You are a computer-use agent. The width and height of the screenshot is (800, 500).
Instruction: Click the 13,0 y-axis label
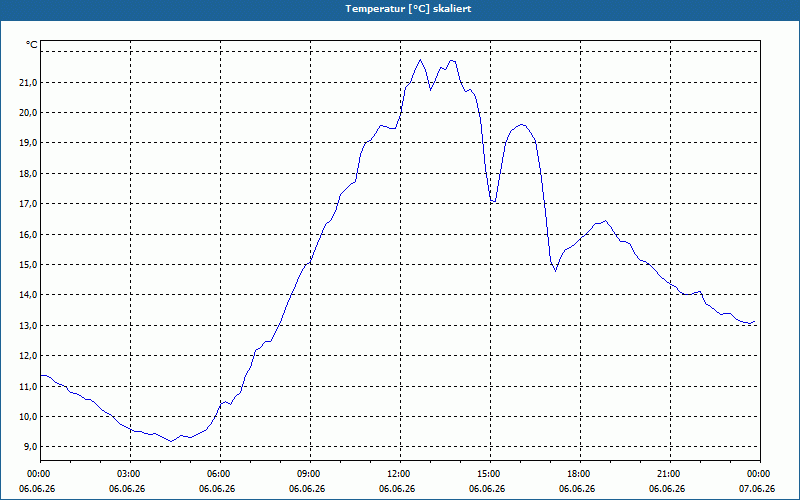(x=28, y=326)
